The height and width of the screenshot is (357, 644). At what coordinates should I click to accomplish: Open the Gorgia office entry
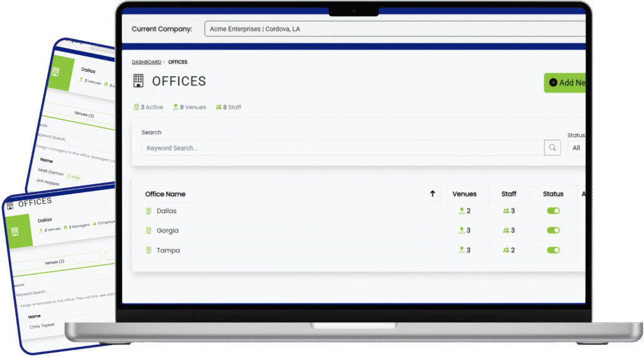pyautogui.click(x=167, y=231)
